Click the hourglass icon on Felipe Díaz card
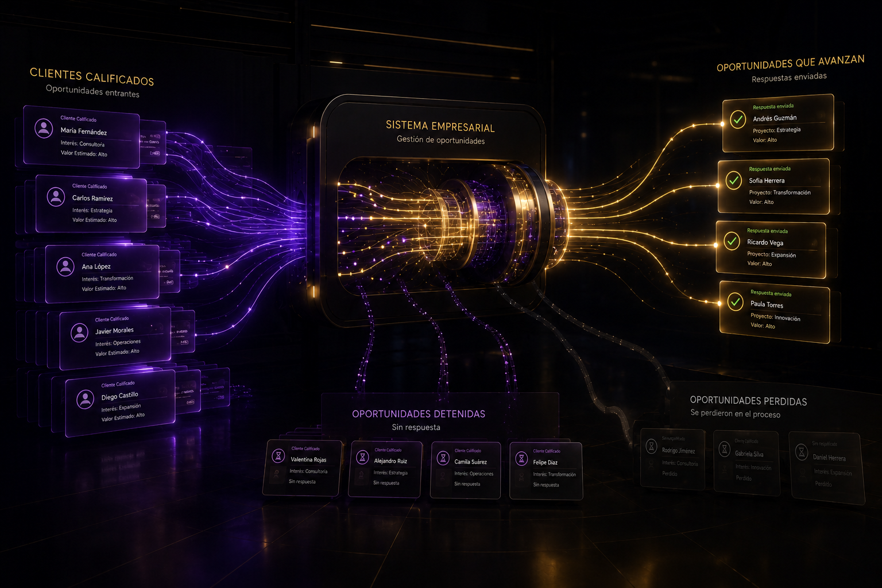 pyautogui.click(x=521, y=458)
